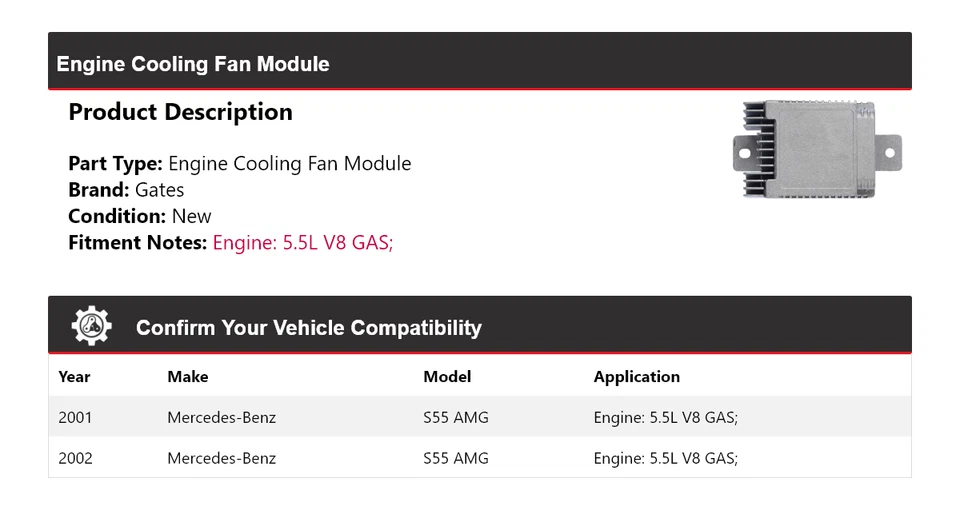Select the Make column header
Screen dimensions: 960x510
[188, 377]
